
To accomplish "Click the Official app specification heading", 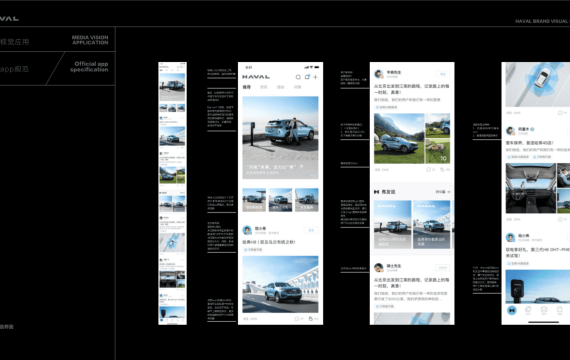I will point(89,67).
